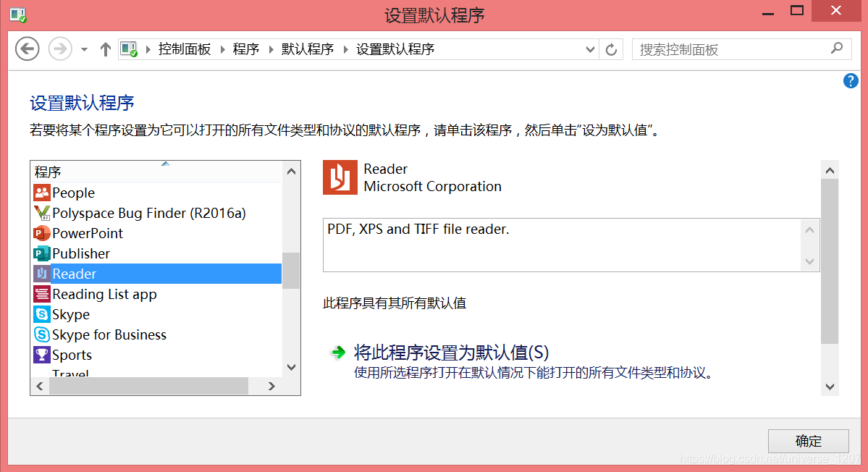Viewport: 868px width, 472px height.
Task: Click the Polyspace Bug Finder icon
Action: [42, 213]
